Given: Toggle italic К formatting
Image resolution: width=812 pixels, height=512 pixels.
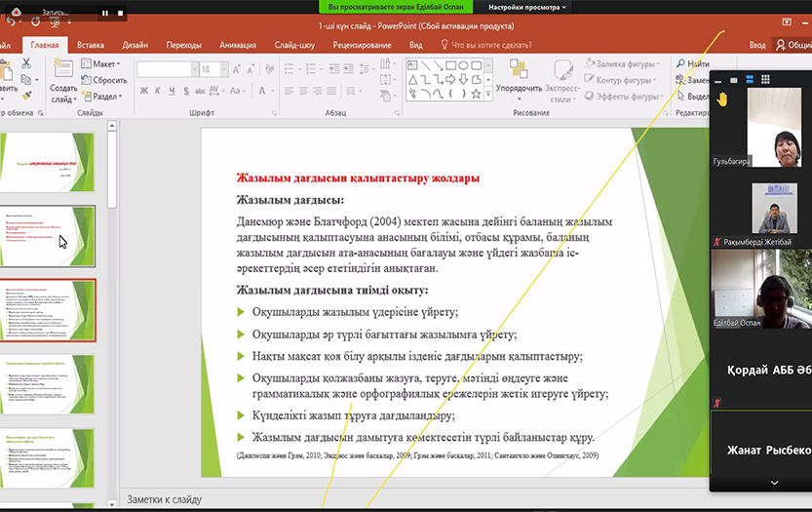Looking at the screenshot, I should coord(158,92).
